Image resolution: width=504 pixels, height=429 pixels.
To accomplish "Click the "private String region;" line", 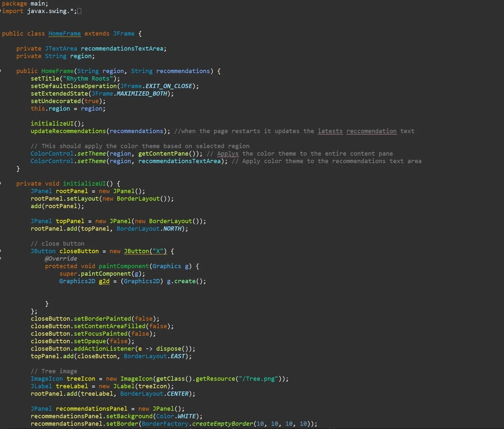I will coord(55,56).
